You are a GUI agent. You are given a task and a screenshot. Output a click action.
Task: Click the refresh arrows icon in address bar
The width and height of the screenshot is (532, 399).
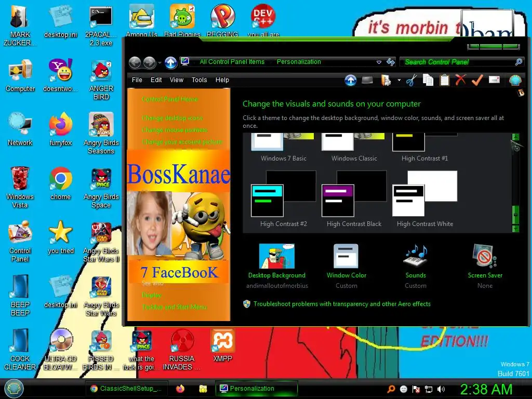coord(391,62)
